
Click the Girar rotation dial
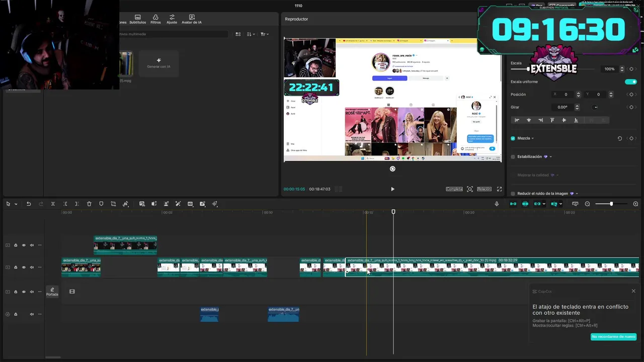pos(596,107)
